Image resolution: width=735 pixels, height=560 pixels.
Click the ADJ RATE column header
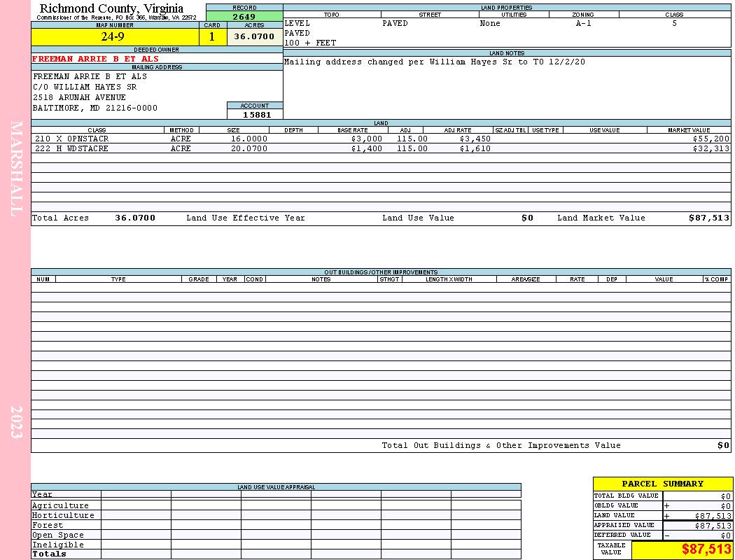click(458, 130)
